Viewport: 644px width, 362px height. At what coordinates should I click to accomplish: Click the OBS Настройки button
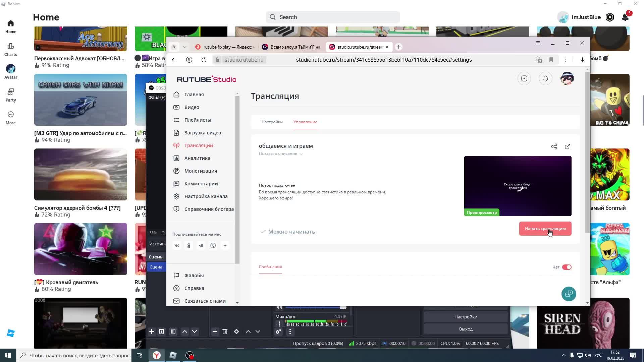(466, 317)
